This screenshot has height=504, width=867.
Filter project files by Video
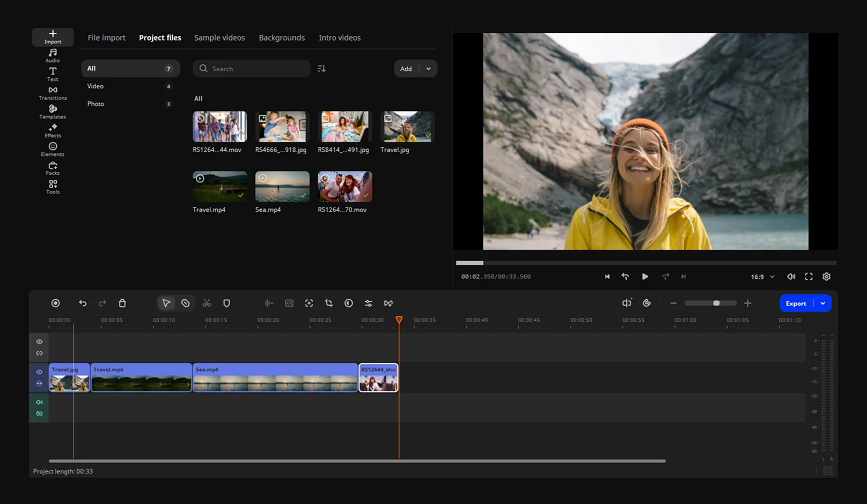pyautogui.click(x=130, y=86)
